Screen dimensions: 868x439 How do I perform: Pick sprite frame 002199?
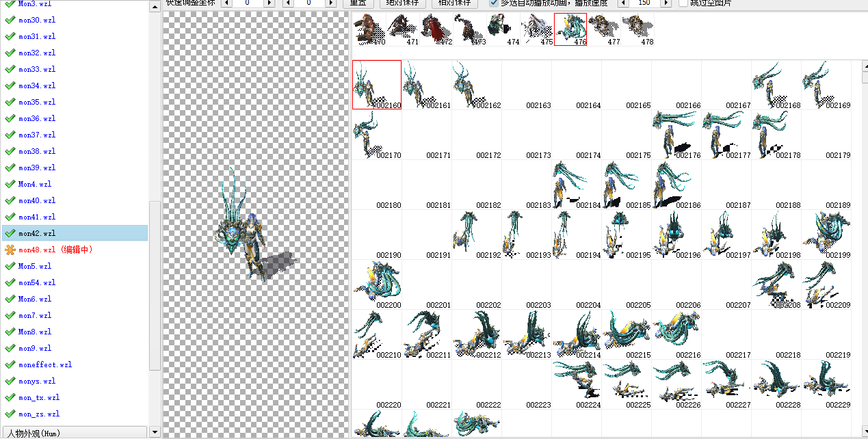[826, 235]
